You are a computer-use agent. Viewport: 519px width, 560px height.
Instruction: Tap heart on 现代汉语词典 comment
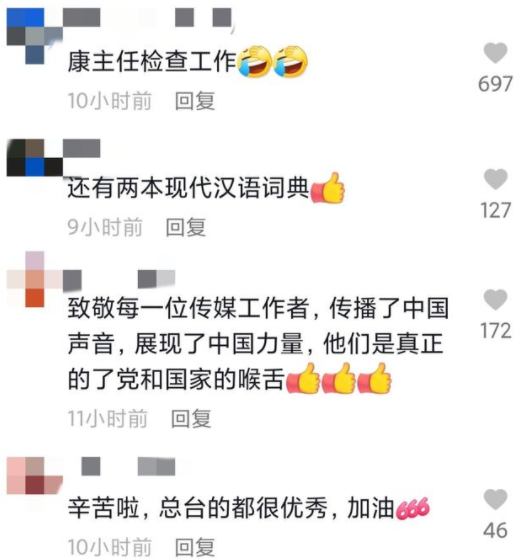495,179
